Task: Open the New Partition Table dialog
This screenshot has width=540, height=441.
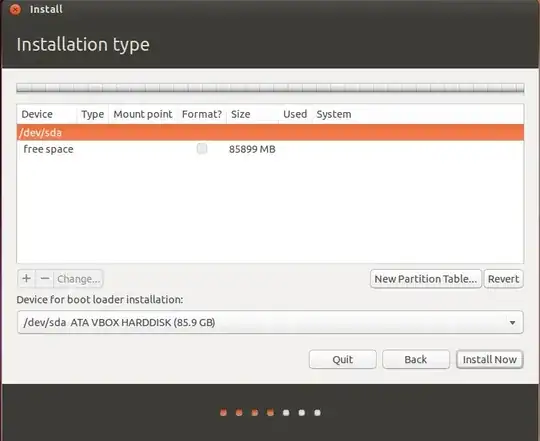Action: [426, 279]
